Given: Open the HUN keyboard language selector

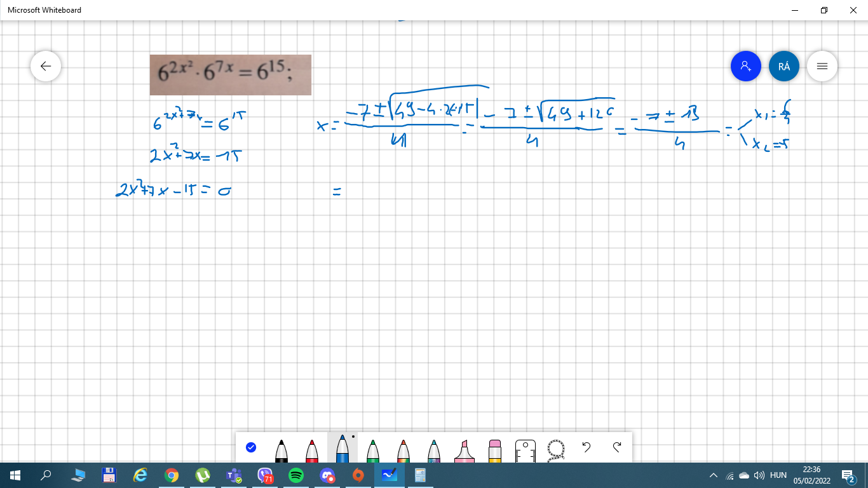Looking at the screenshot, I should (778, 475).
